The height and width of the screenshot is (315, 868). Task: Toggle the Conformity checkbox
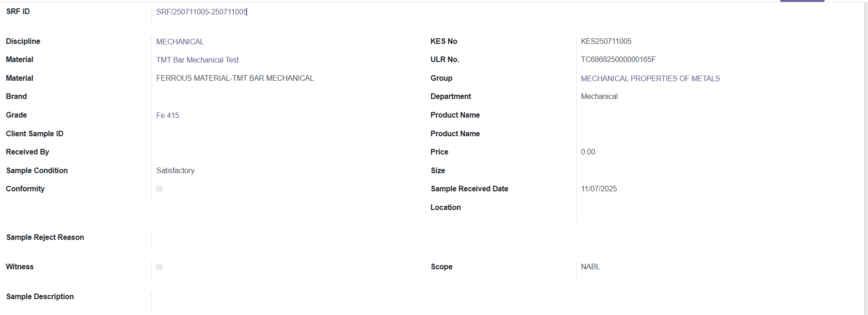pyautogui.click(x=160, y=189)
